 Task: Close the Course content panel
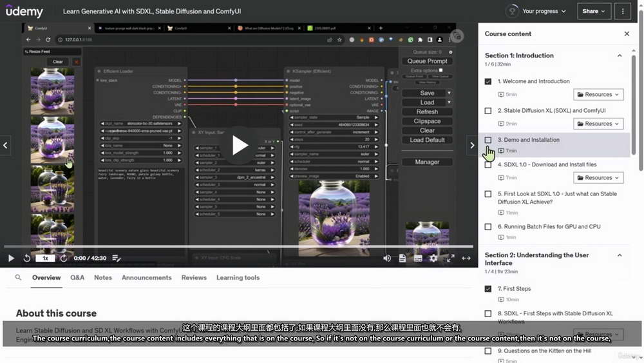coord(627,34)
